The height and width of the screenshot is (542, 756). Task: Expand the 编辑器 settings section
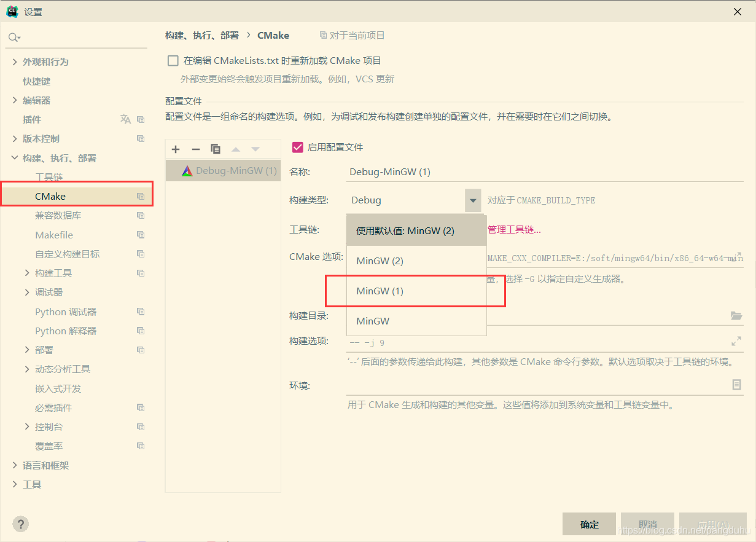(14, 100)
